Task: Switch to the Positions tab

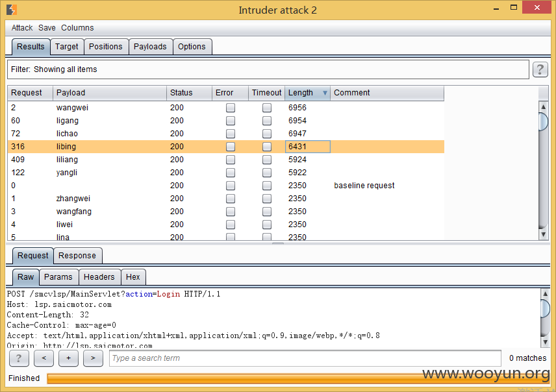Action: click(106, 47)
